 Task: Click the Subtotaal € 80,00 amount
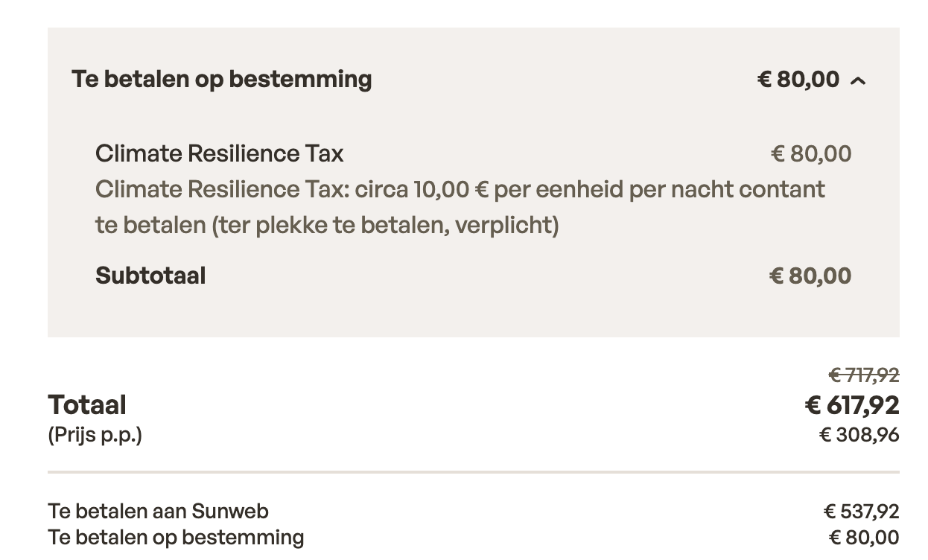click(810, 276)
